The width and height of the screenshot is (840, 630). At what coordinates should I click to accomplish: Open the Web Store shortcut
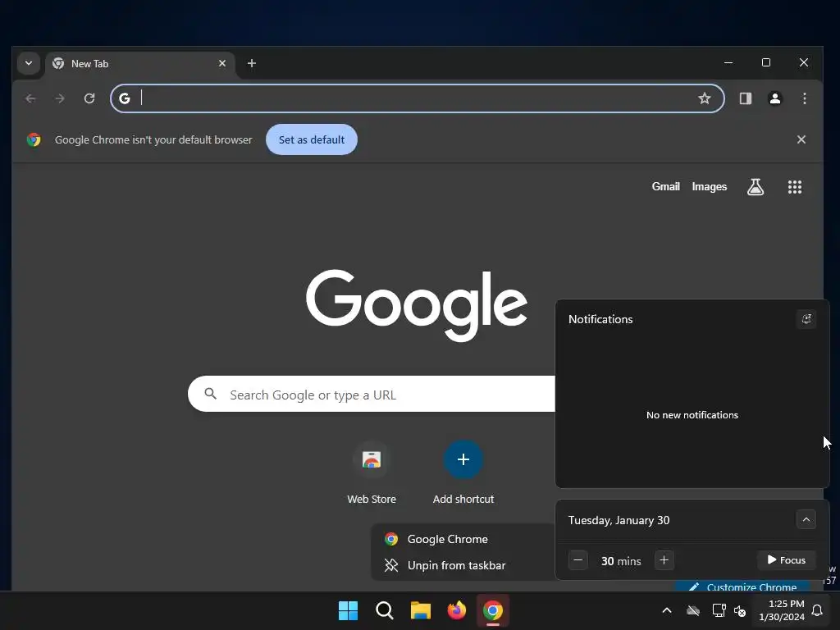(372, 473)
